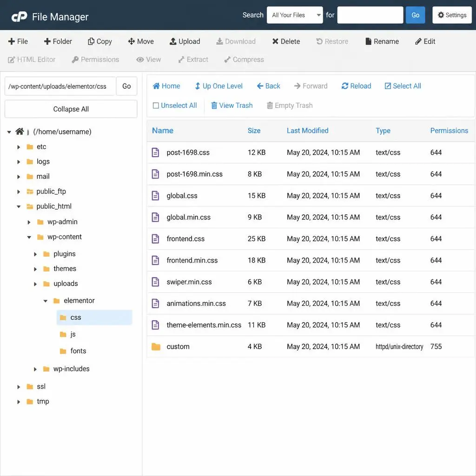Select animations.min.css file name
Image resolution: width=476 pixels, height=476 pixels.
coord(196,303)
